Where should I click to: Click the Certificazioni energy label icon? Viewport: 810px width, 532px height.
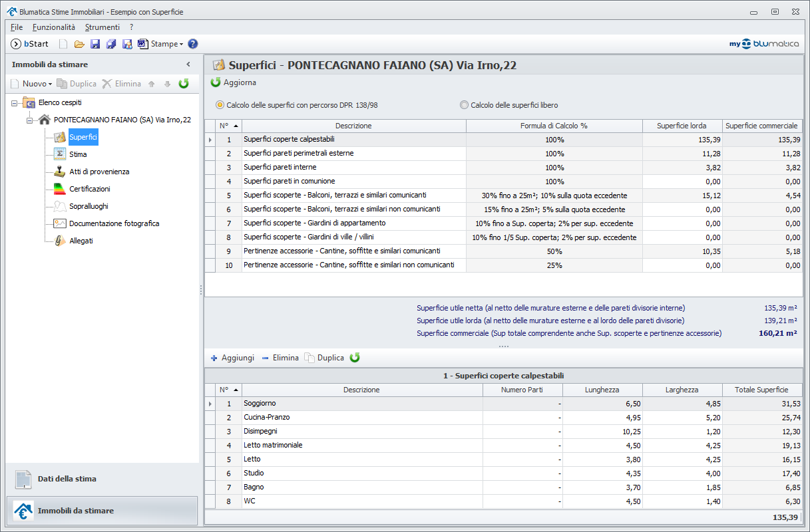coord(60,189)
